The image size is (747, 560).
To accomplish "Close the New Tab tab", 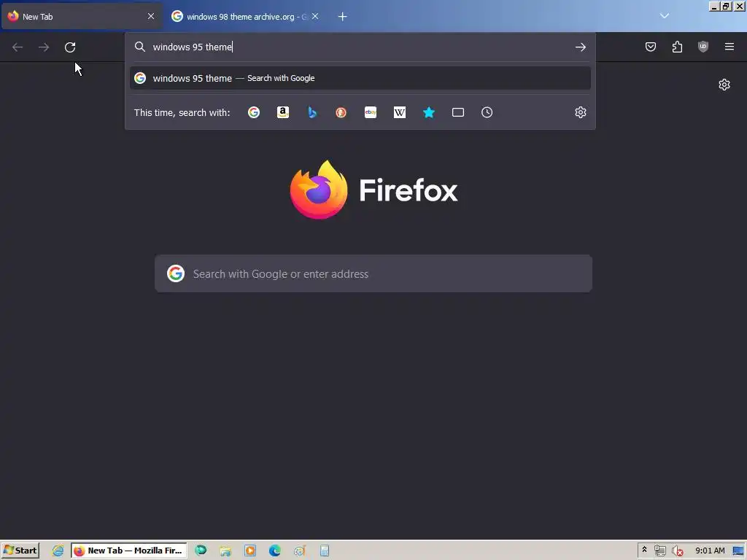I will click(x=151, y=16).
